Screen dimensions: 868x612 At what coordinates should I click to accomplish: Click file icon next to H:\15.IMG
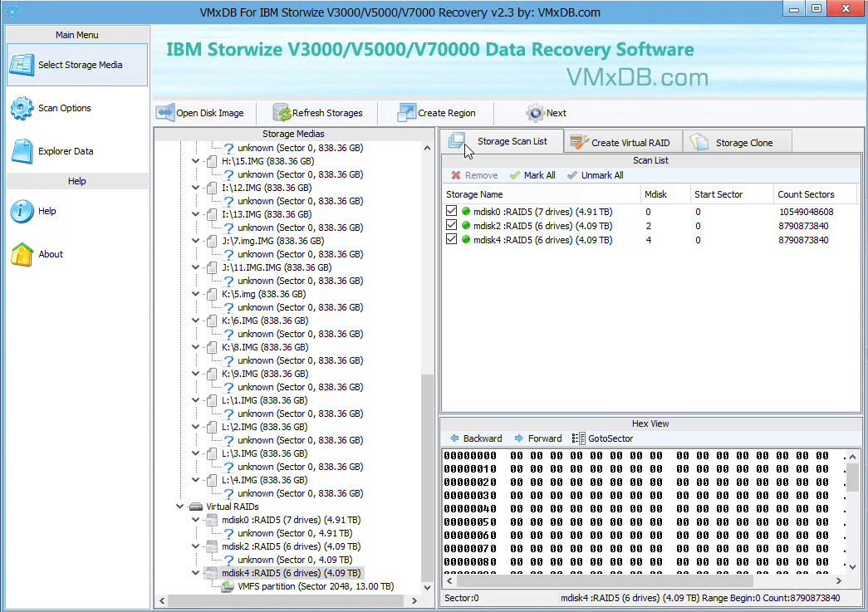coord(212,162)
